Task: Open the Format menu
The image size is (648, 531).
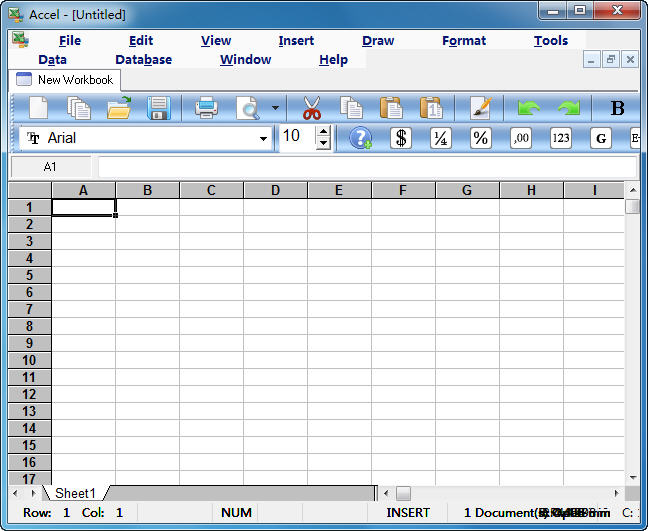Action: click(464, 41)
